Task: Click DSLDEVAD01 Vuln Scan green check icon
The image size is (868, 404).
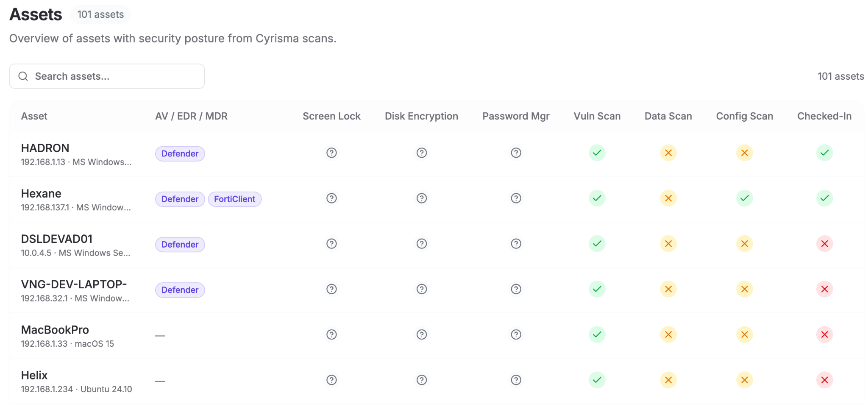Action: click(x=597, y=244)
